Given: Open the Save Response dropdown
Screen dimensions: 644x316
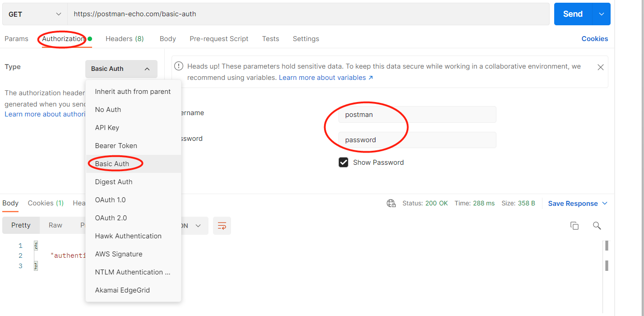Looking at the screenshot, I should coord(578,204).
